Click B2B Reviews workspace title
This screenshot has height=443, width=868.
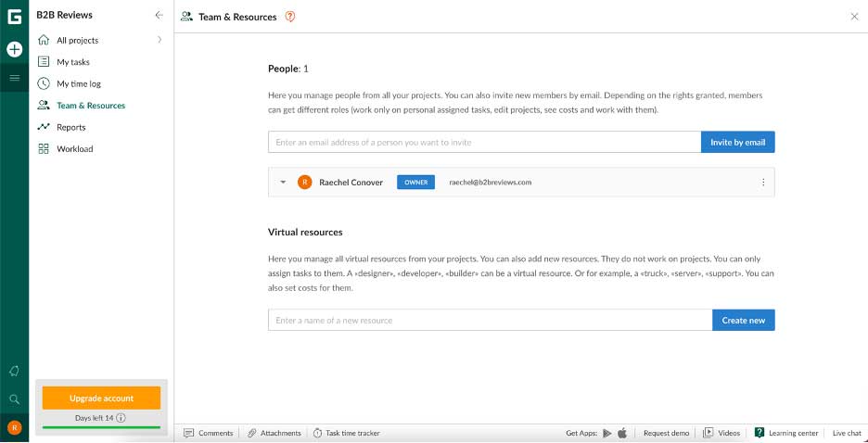click(x=64, y=15)
